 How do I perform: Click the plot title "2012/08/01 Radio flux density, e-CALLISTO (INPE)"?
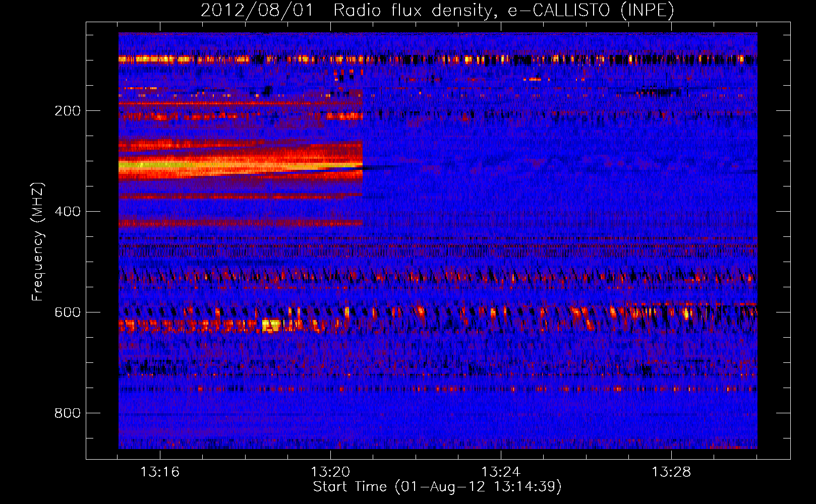click(437, 10)
